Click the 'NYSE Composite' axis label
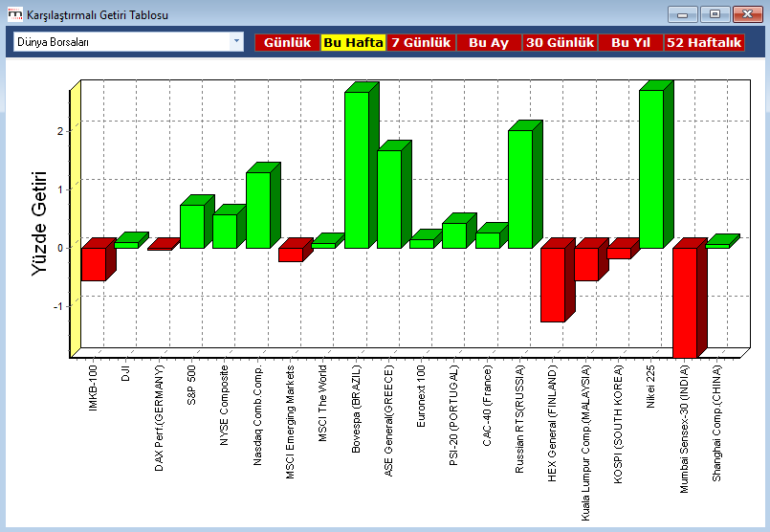The width and height of the screenshot is (770, 532). pos(225,406)
